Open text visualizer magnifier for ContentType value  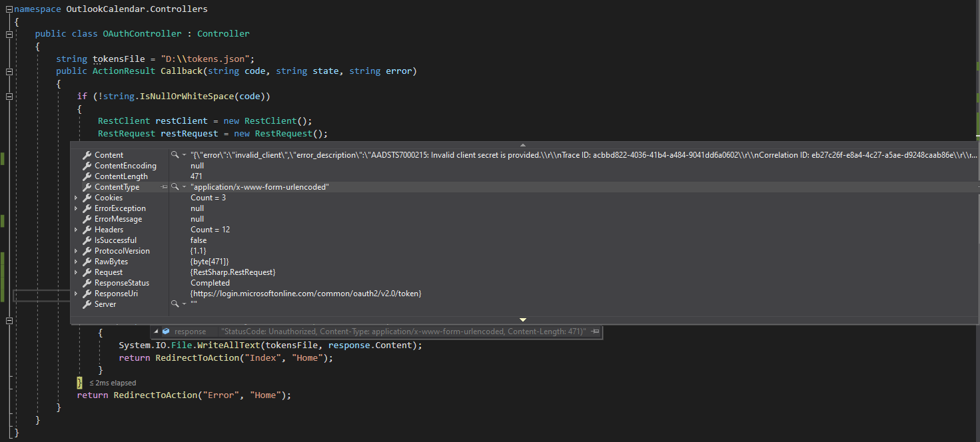click(175, 187)
